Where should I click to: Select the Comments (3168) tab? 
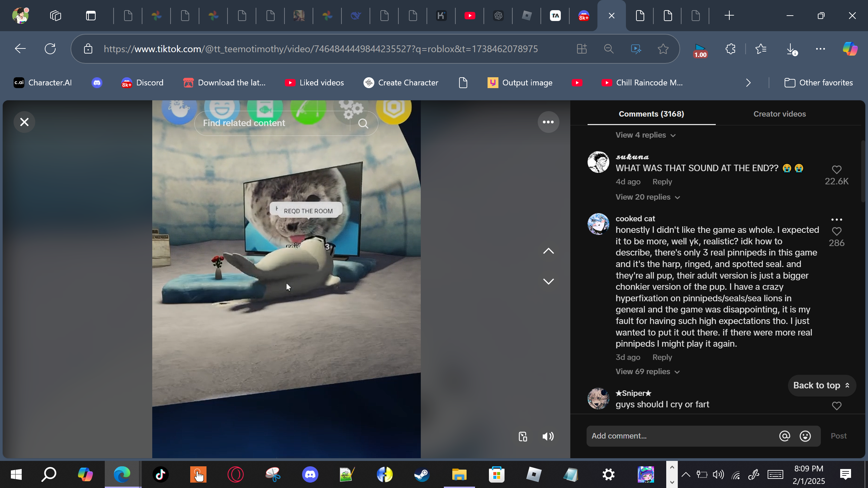coord(651,114)
